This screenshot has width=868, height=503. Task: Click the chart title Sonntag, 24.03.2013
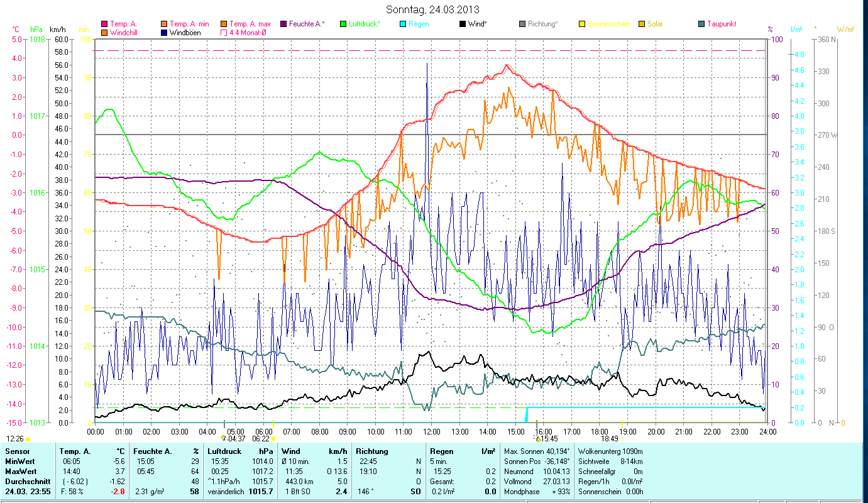432,9
